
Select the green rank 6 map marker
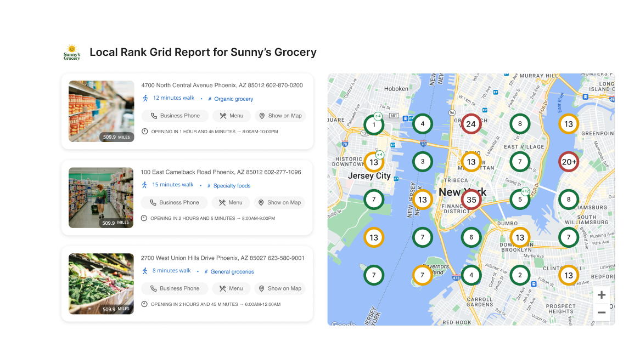[x=471, y=237]
